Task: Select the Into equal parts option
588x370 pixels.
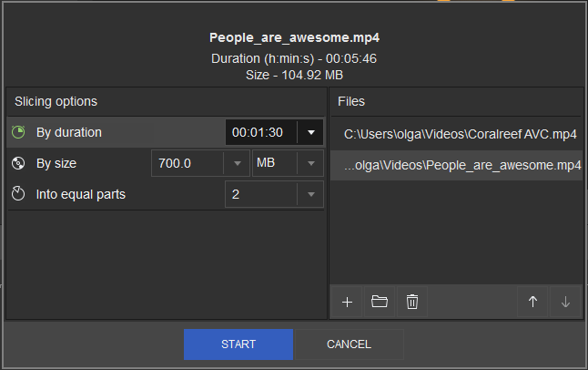Action: point(81,194)
